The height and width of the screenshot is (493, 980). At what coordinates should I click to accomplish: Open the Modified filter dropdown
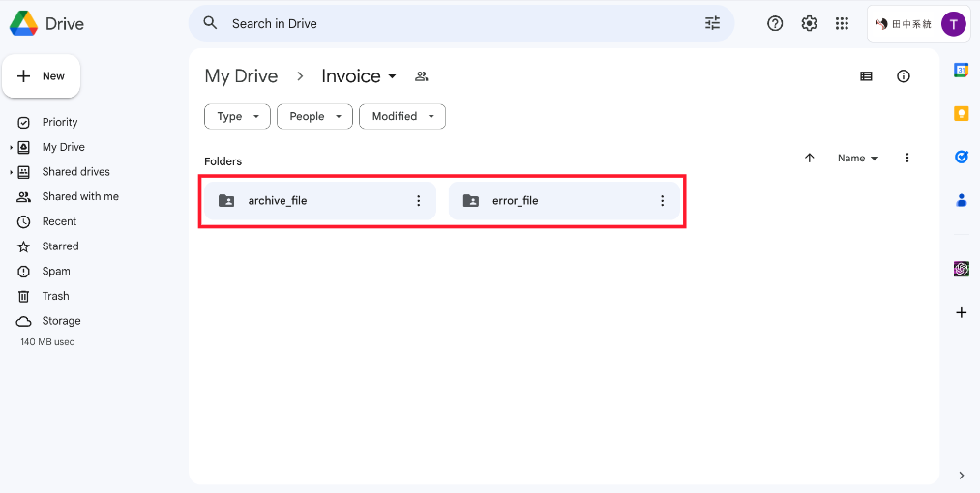402,117
